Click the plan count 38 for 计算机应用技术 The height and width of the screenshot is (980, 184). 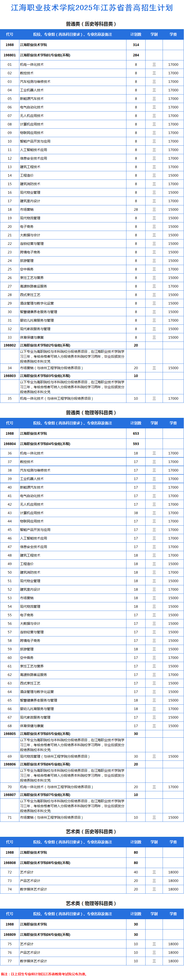136,513
